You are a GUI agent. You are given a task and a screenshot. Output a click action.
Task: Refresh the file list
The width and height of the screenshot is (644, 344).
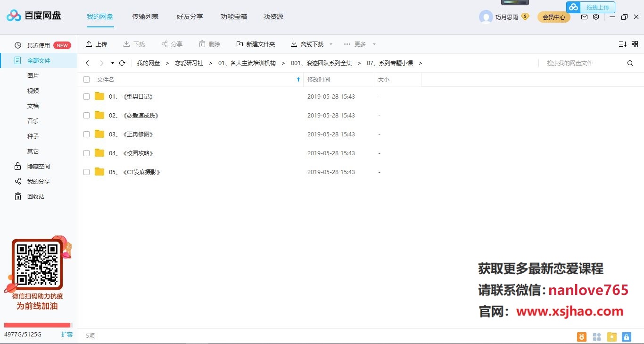click(122, 63)
